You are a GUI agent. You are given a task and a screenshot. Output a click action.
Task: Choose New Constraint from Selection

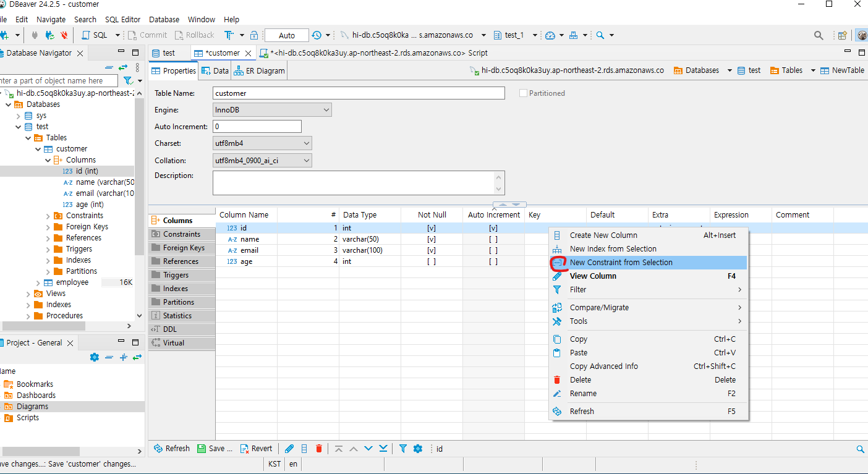click(649, 263)
